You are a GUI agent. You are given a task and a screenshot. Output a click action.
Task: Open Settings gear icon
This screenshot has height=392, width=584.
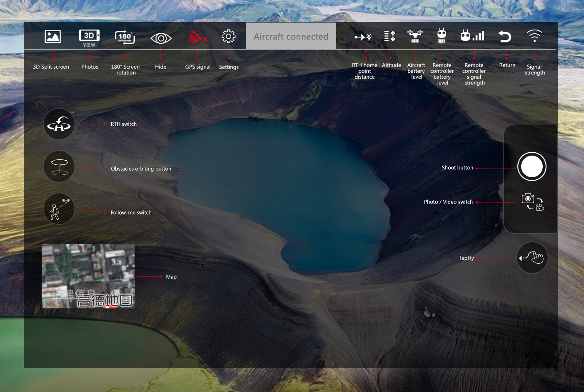(229, 37)
